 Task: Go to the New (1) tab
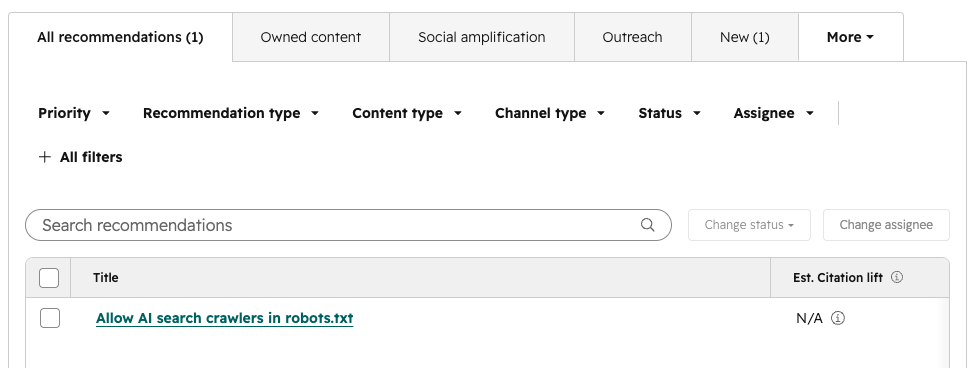(745, 37)
